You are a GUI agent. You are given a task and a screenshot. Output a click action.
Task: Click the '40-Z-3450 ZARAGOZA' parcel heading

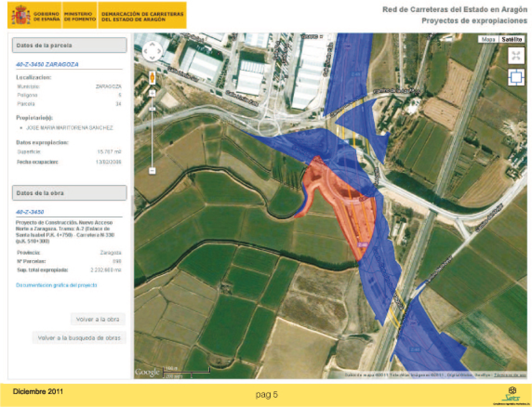47,65
